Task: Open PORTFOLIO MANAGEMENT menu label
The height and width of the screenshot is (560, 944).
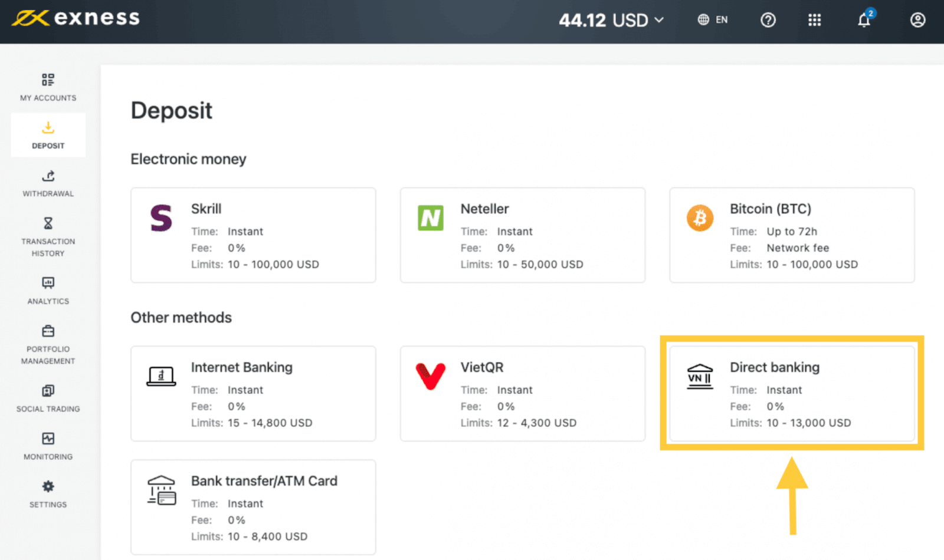Action: [x=48, y=355]
